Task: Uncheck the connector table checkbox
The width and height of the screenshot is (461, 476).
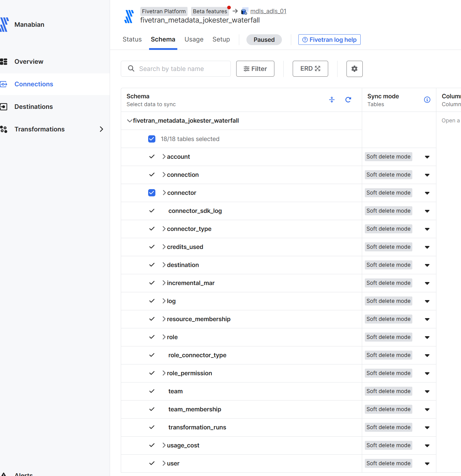Action: (152, 193)
